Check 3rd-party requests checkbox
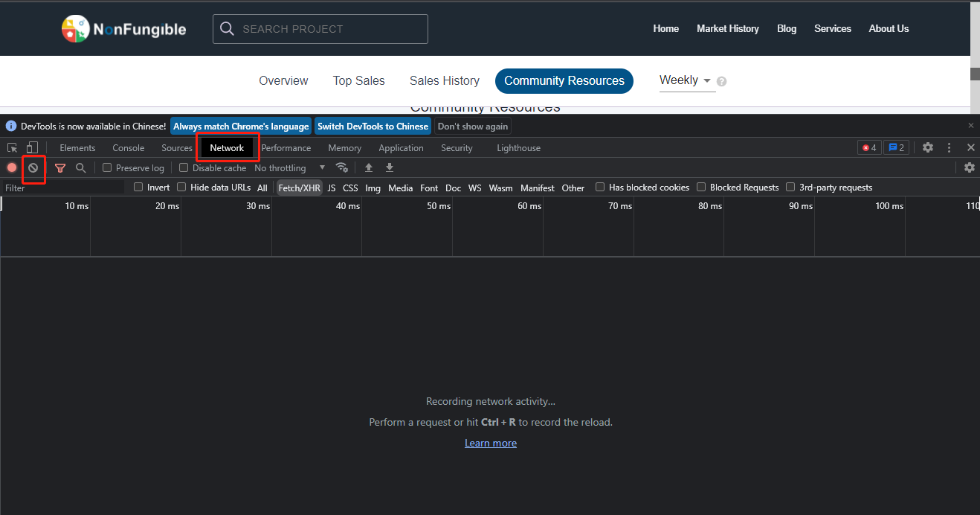This screenshot has height=515, width=980. point(790,188)
